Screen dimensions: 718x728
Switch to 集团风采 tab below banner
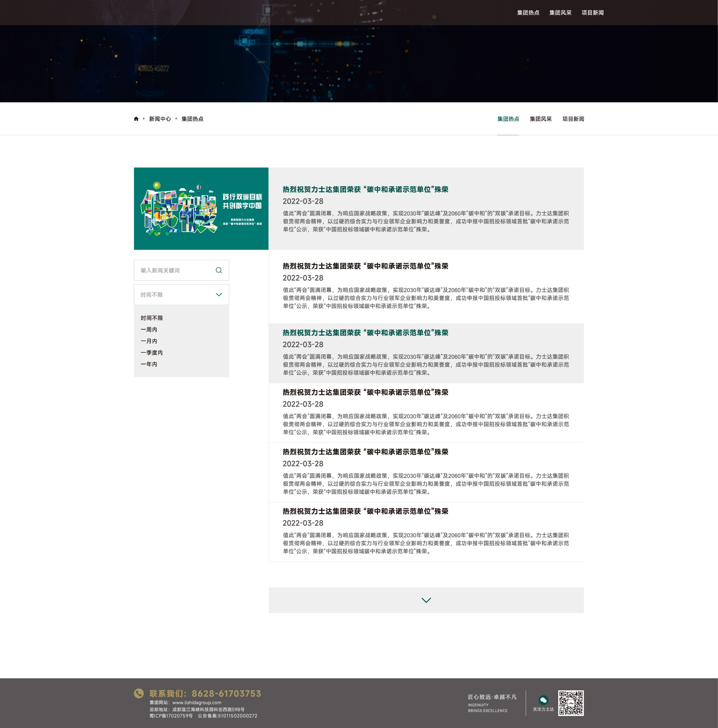click(x=541, y=119)
